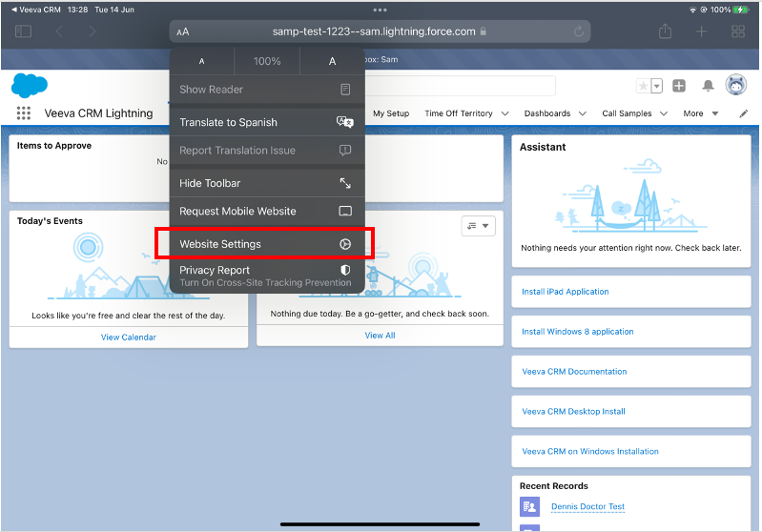Open the tasks filter dropdown button
The height and width of the screenshot is (532, 762).
point(478,226)
